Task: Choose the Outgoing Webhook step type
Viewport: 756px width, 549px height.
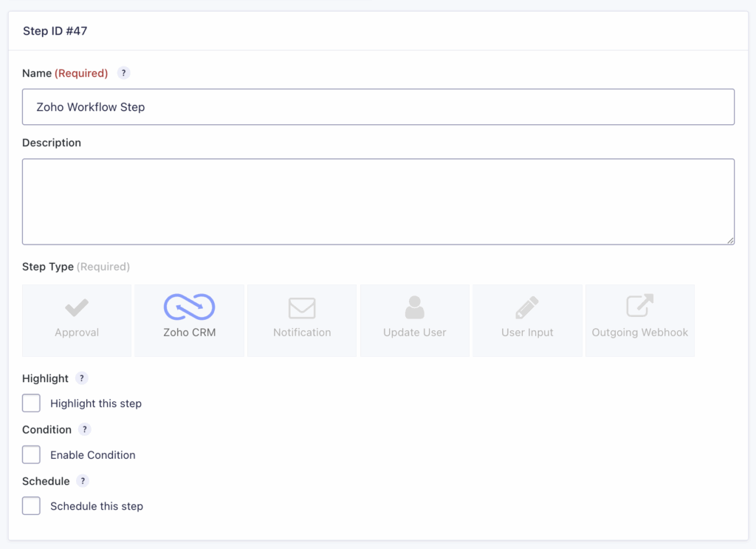Action: click(639, 320)
